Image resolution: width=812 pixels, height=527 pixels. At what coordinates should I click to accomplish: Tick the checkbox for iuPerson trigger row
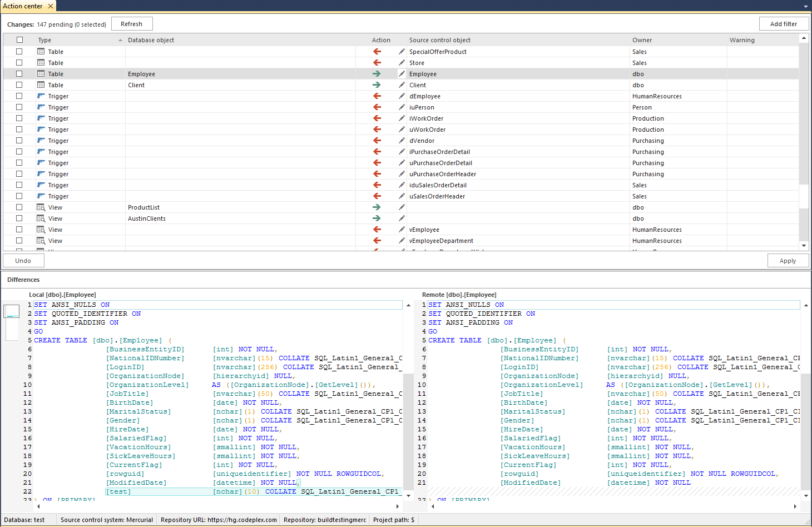point(19,107)
